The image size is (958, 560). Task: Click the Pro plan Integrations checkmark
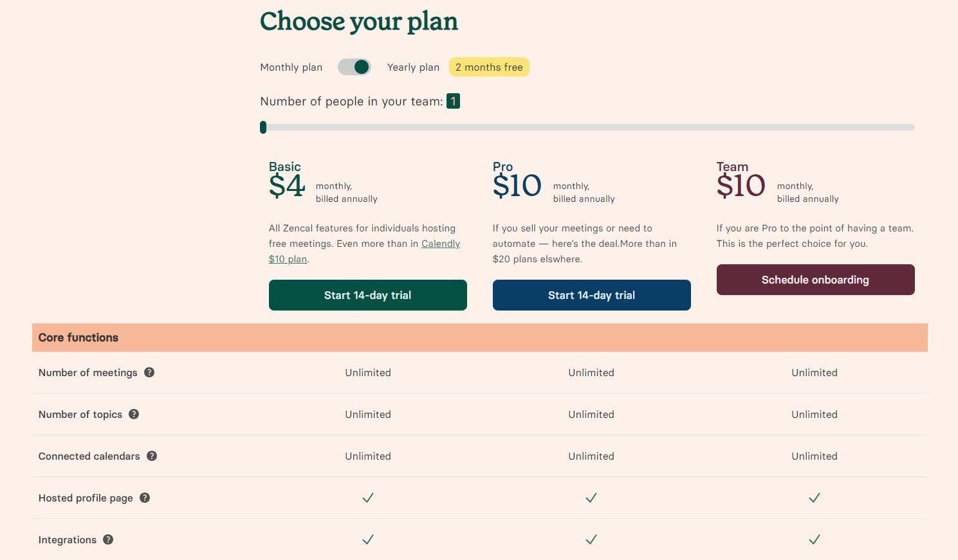pyautogui.click(x=591, y=539)
